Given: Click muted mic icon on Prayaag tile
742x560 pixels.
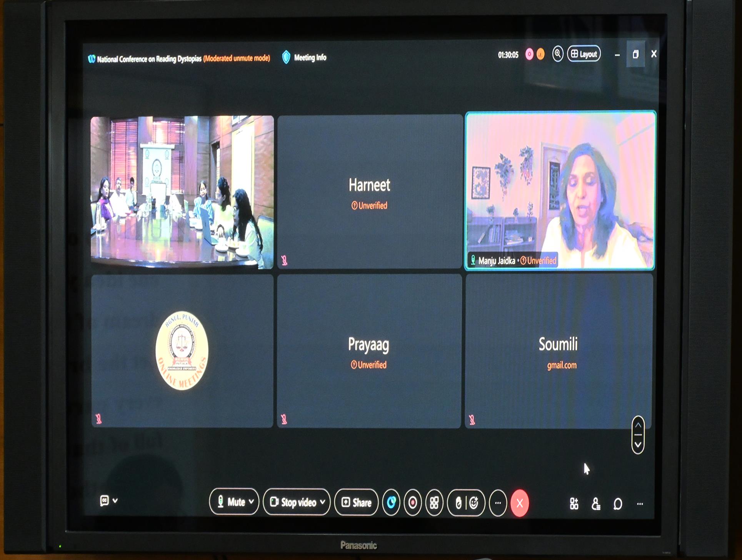Looking at the screenshot, I should tap(284, 419).
